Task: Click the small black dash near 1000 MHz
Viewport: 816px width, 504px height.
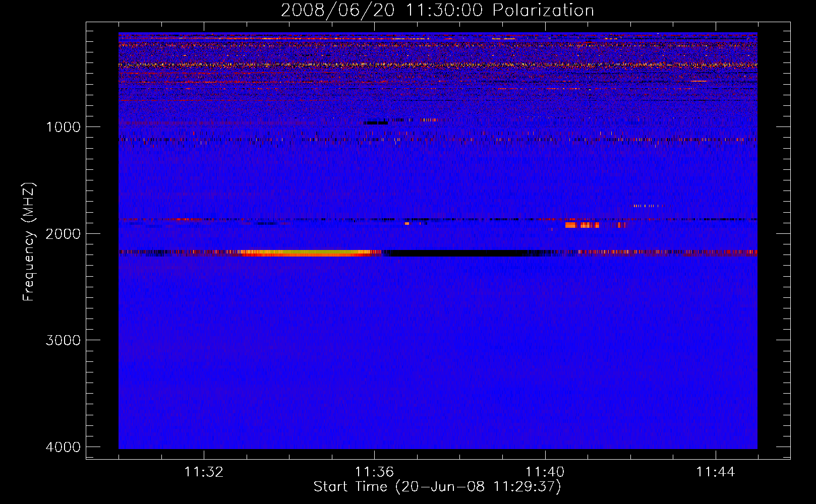Action: (376, 122)
